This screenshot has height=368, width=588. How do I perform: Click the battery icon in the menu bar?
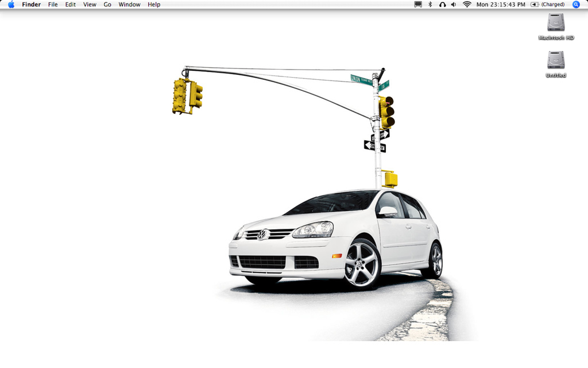tap(535, 5)
